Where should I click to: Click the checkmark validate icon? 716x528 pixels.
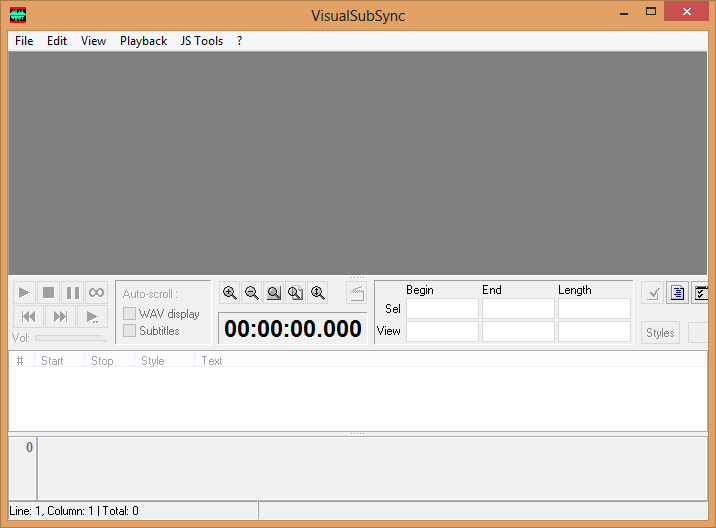pos(653,293)
